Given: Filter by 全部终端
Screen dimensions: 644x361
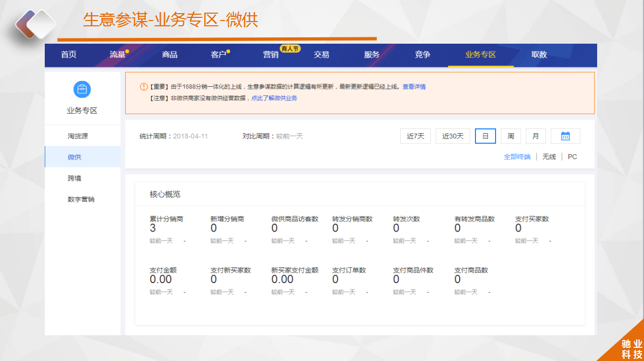Looking at the screenshot, I should pyautogui.click(x=517, y=157).
